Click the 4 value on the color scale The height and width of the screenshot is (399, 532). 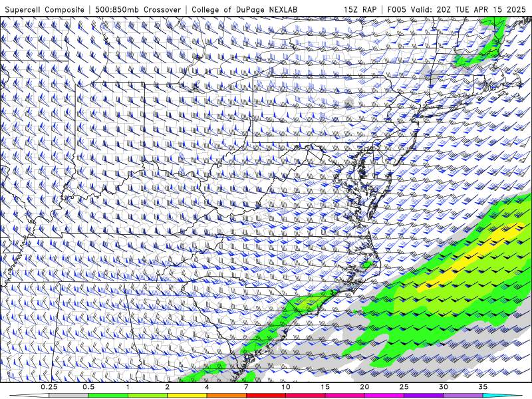click(x=207, y=387)
